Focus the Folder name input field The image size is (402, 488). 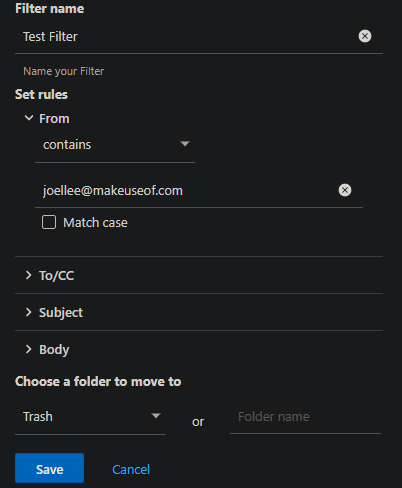pos(305,417)
